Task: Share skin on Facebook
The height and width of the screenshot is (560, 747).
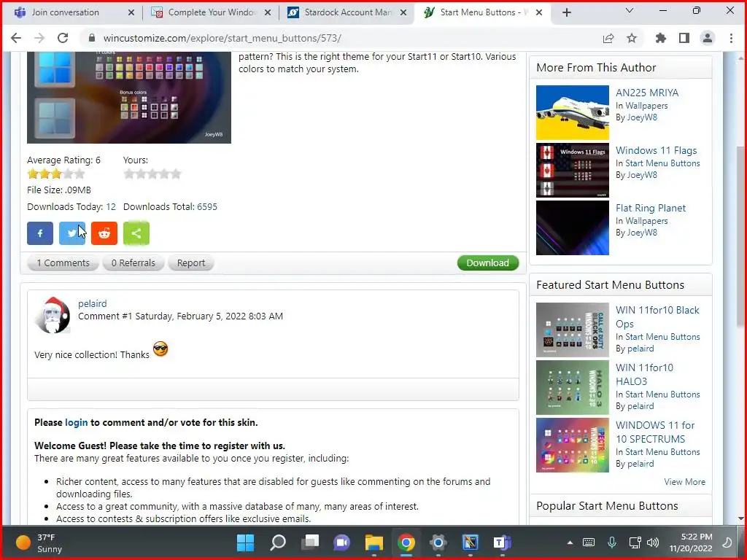Action: click(40, 233)
